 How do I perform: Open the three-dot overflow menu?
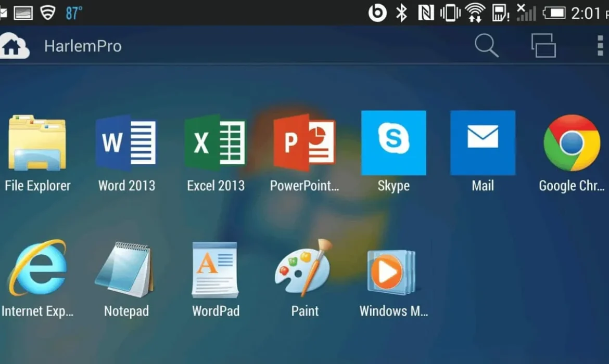click(x=600, y=45)
